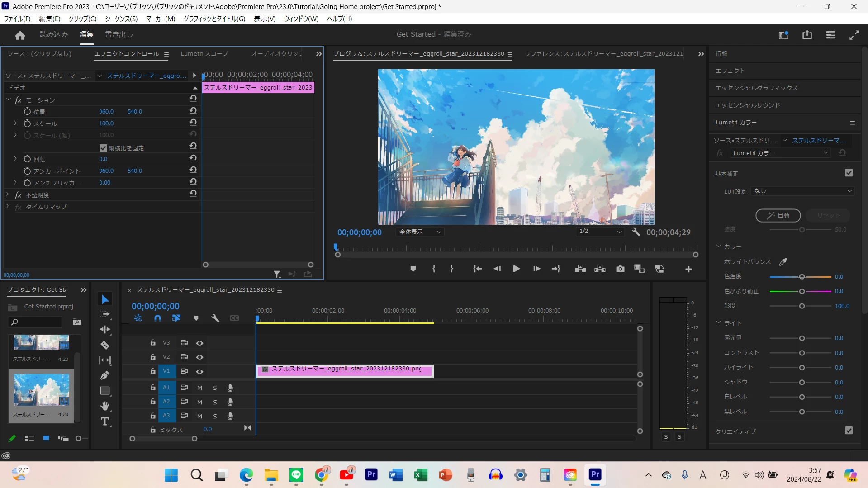Viewport: 868px width, 488px height.
Task: Toggle the V2 track visibility eye
Action: click(199, 357)
